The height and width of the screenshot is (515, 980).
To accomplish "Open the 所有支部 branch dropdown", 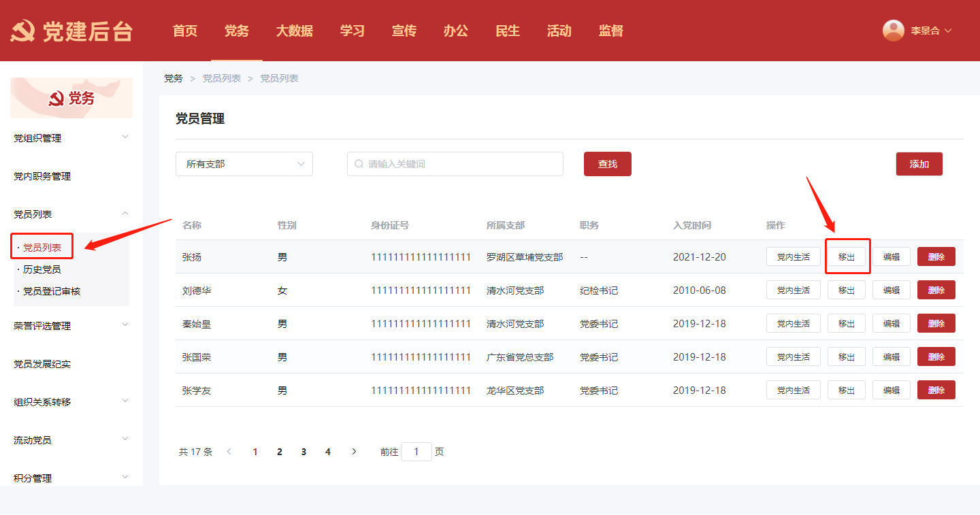I will pyautogui.click(x=244, y=164).
